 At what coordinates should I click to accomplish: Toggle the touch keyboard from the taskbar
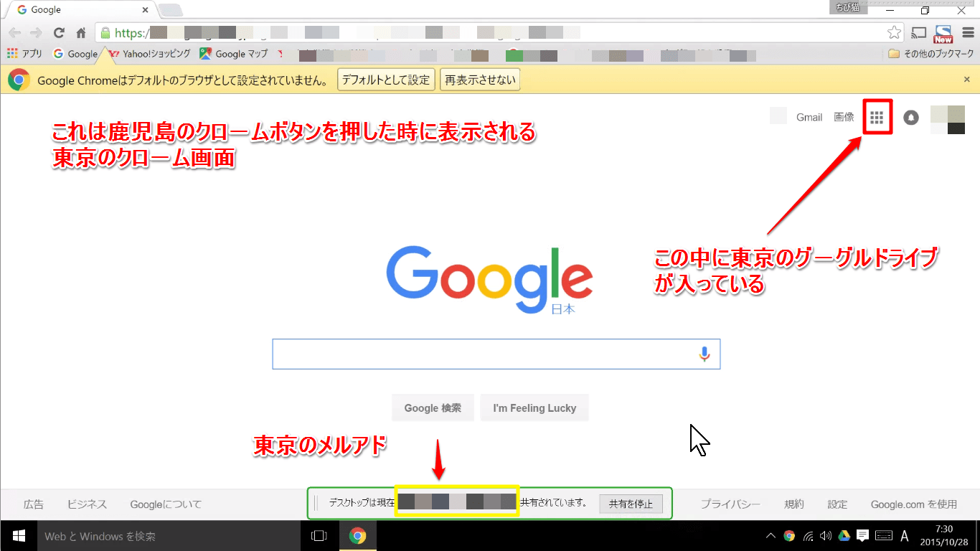[x=884, y=536]
